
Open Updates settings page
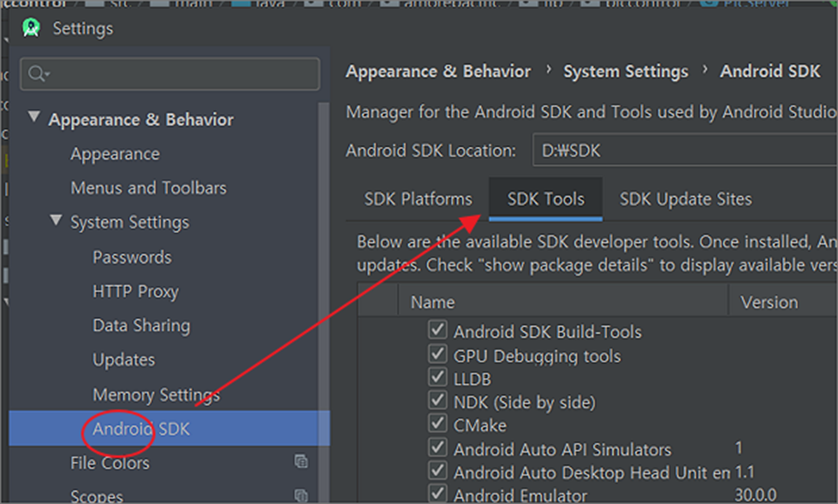(124, 360)
